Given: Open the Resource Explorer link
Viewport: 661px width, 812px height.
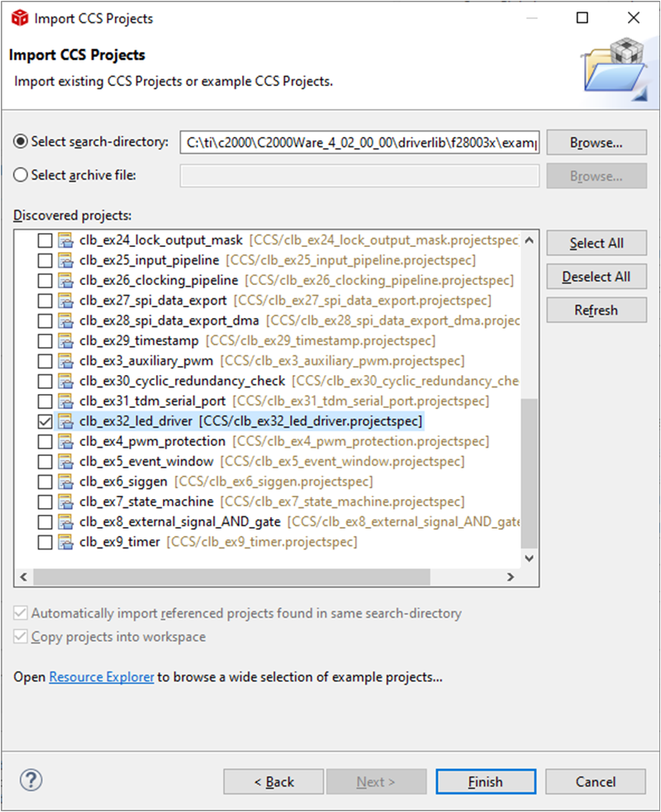Looking at the screenshot, I should pos(102,677).
